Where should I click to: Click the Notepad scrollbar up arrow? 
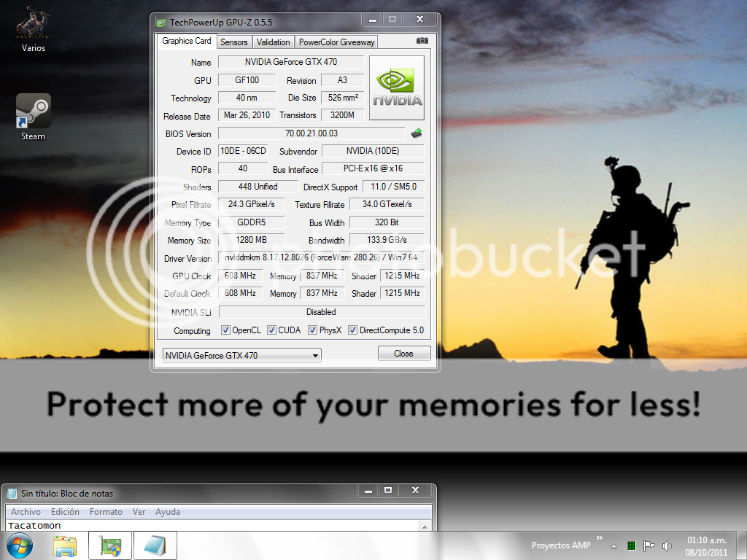(x=425, y=526)
